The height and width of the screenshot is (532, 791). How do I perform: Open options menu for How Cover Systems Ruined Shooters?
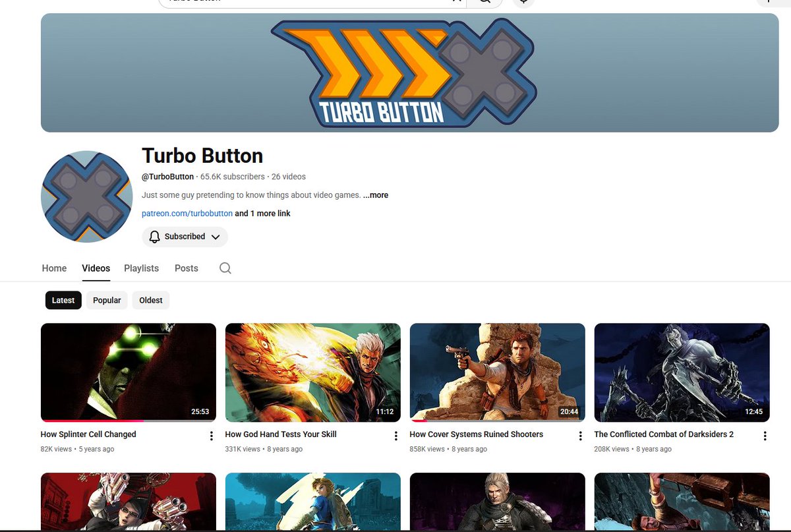581,436
